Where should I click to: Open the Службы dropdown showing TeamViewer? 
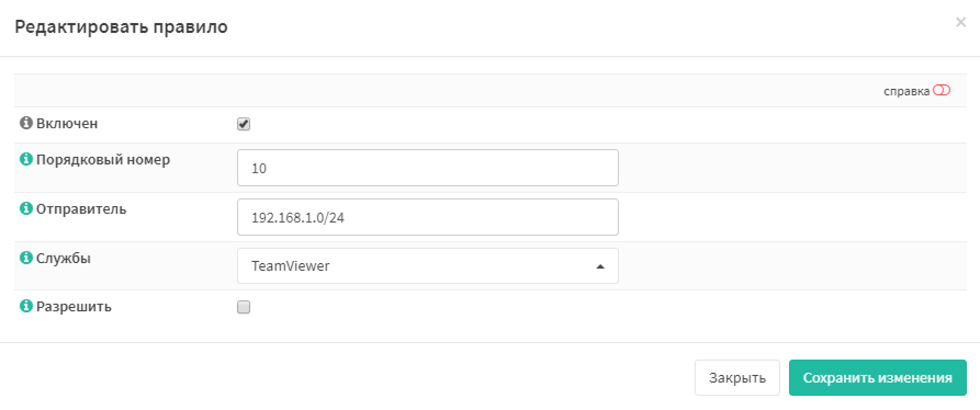pos(427,266)
